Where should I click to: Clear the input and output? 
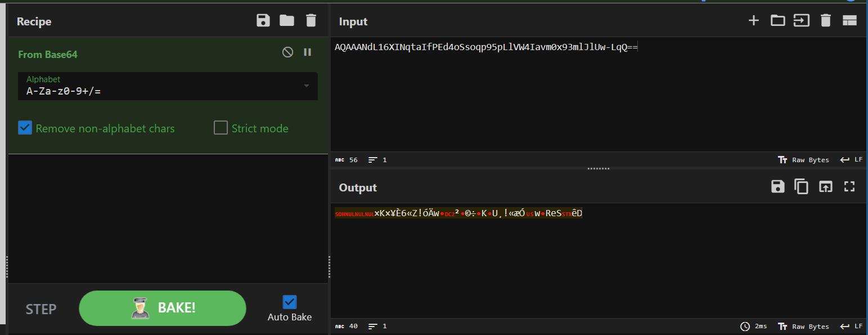[x=825, y=21]
